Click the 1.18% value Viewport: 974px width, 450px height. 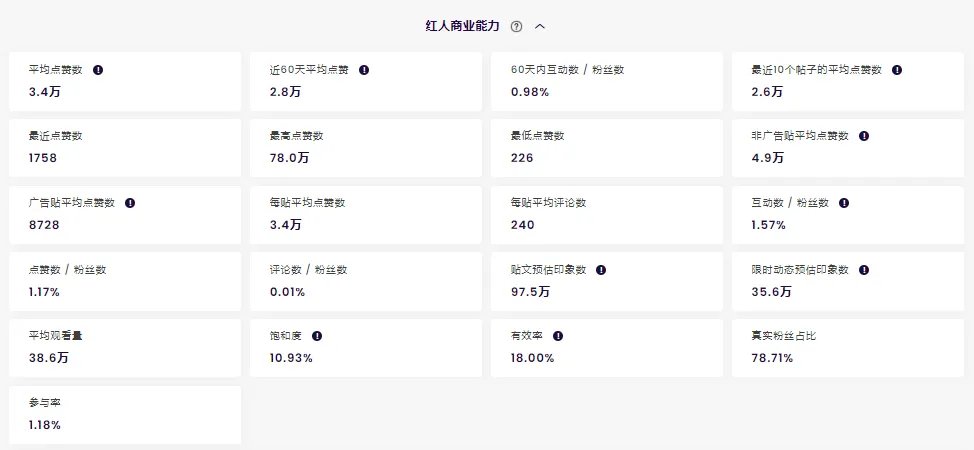45,425
